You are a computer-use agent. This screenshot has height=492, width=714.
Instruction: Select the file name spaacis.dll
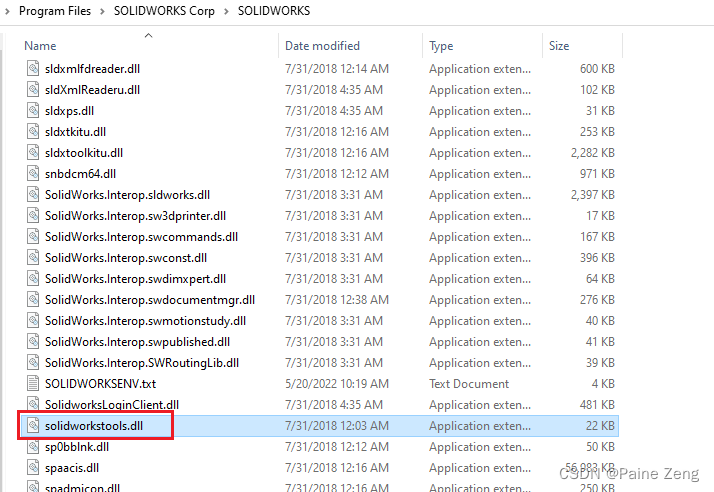[x=72, y=468]
